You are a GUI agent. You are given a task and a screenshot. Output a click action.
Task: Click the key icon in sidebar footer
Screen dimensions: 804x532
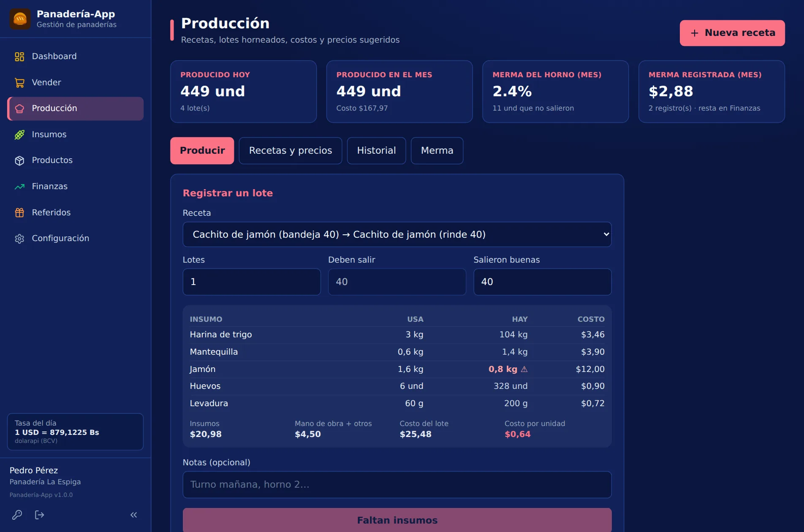click(x=17, y=515)
